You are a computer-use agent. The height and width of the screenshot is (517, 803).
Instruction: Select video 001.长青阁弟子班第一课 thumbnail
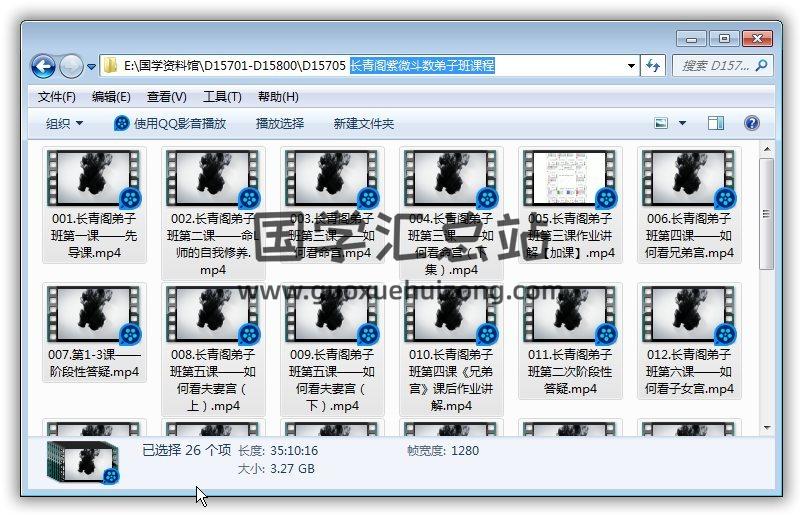pyautogui.click(x=93, y=178)
